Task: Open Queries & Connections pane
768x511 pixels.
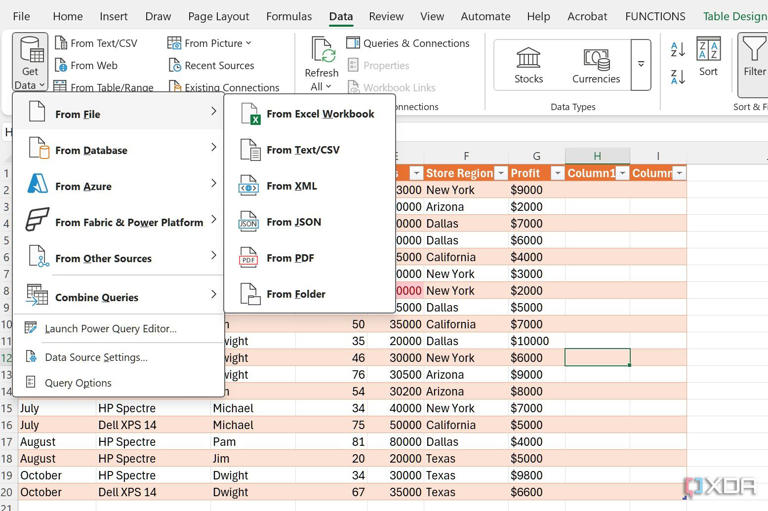Action: point(408,43)
